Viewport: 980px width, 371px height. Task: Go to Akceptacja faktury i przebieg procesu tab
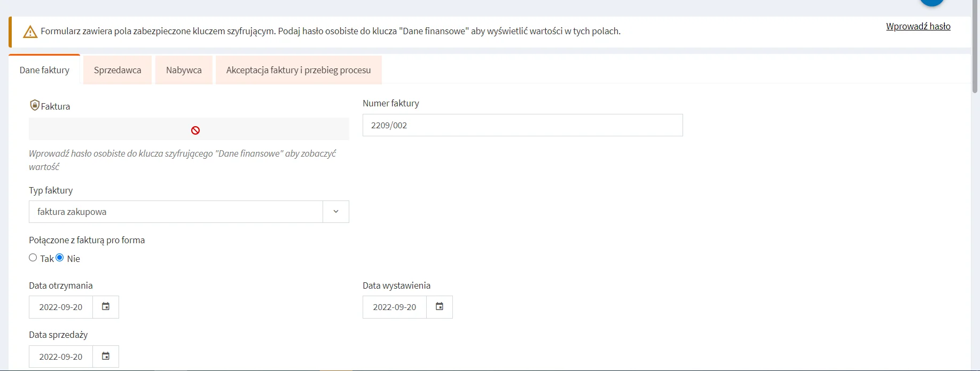(299, 70)
